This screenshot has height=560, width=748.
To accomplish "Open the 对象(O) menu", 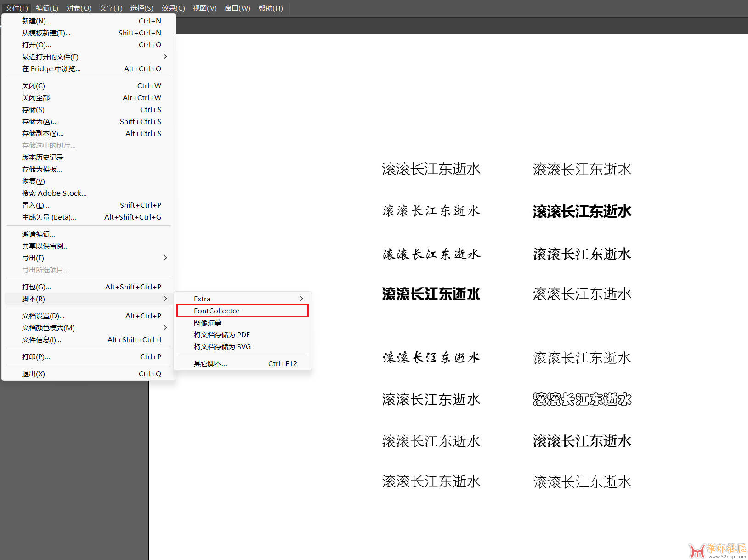I will pyautogui.click(x=79, y=8).
